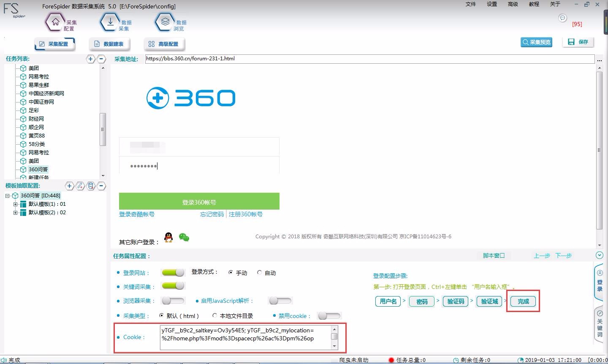Viewport: 608px width, 364px height.
Task: Go back with 上一步 link
Action: (542, 256)
